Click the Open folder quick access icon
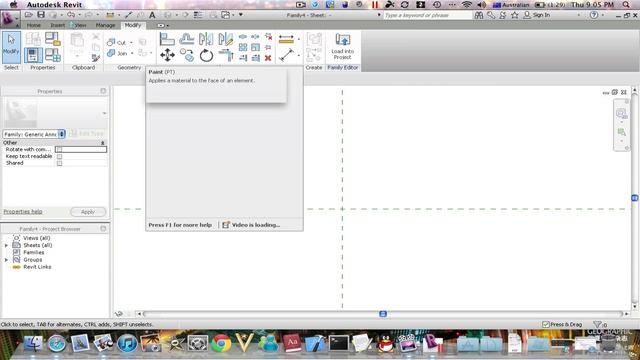The width and height of the screenshot is (640, 360). coord(29,15)
